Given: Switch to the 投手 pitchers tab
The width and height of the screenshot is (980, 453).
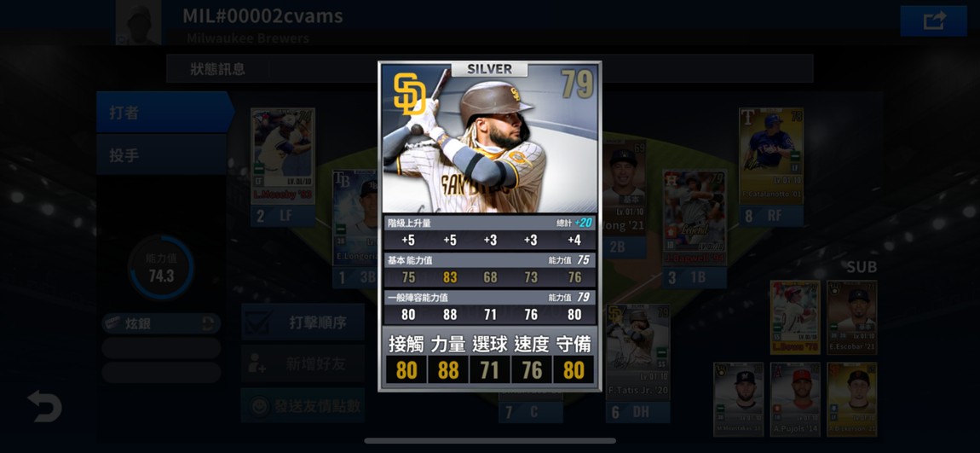Looking at the screenshot, I should click(x=161, y=155).
